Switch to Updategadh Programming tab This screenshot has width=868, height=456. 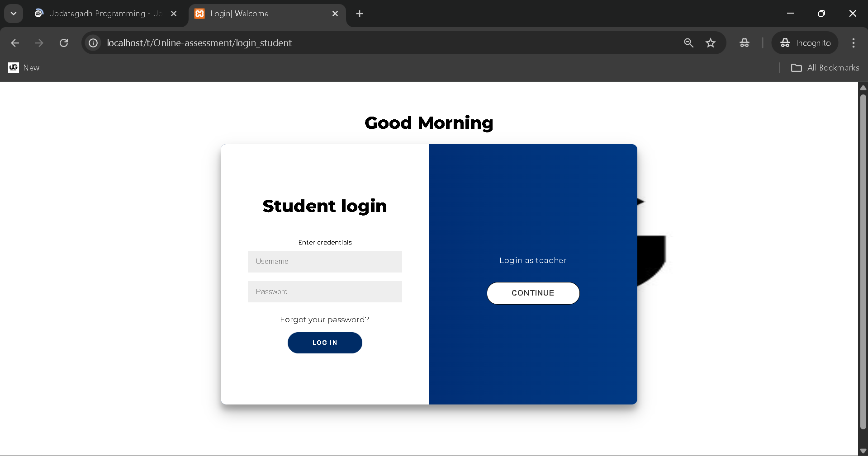coord(100,14)
